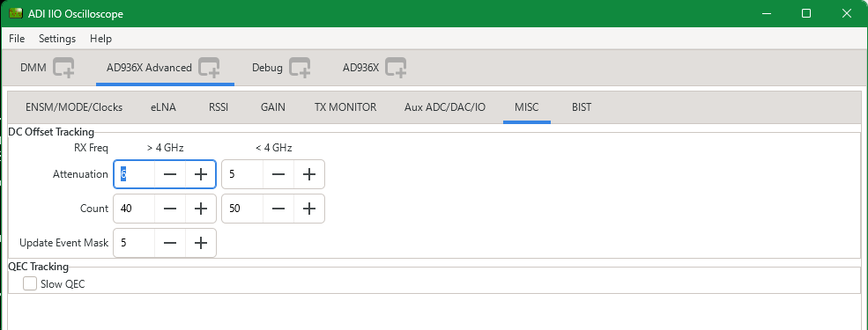The image size is (868, 330).
Task: Click the Count field showing 40
Action: pyautogui.click(x=135, y=209)
